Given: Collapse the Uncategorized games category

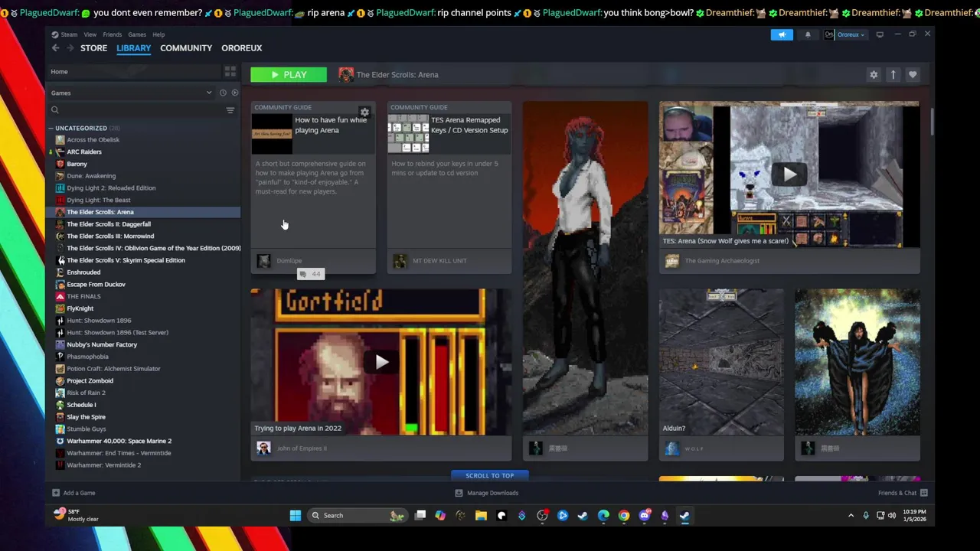Looking at the screenshot, I should pos(51,128).
